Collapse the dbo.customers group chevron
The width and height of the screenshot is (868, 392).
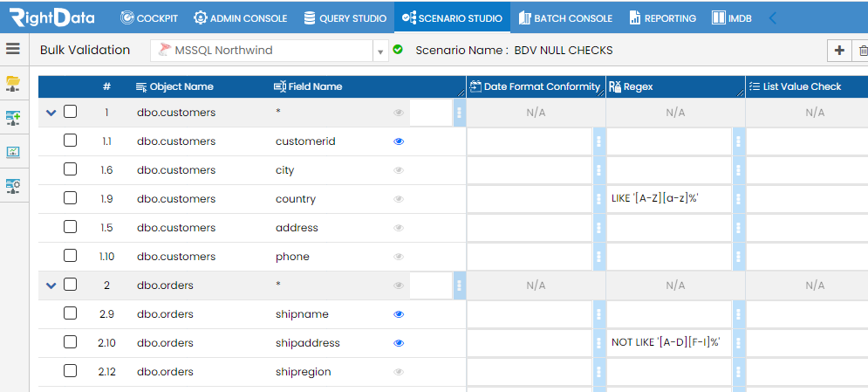[51, 113]
